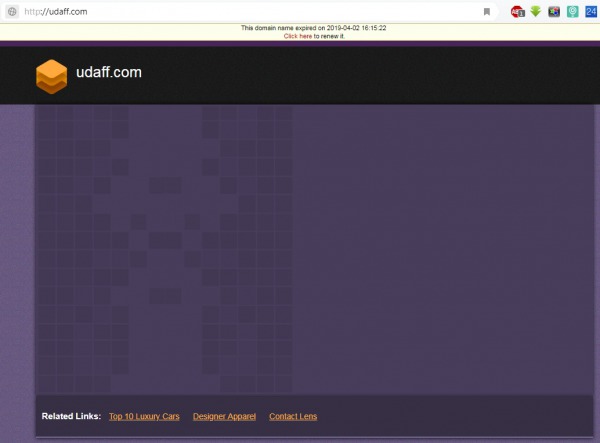Image resolution: width=600 pixels, height=443 pixels.
Task: Open the blue 24 extension icon
Action: [x=591, y=12]
